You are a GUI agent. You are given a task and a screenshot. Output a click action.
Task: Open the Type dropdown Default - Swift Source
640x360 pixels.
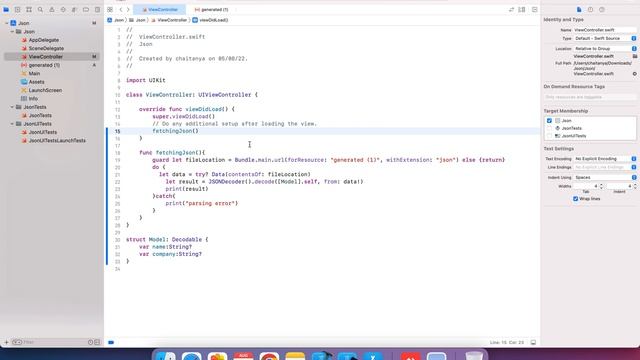[605, 38]
